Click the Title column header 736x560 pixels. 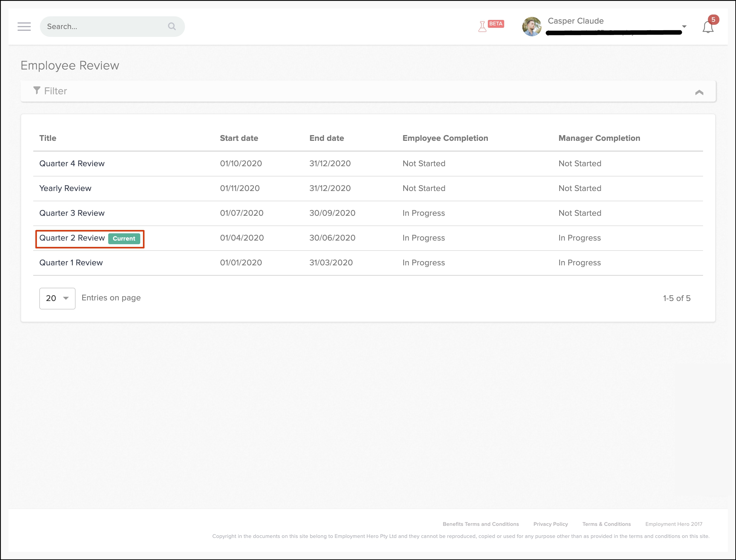point(48,138)
